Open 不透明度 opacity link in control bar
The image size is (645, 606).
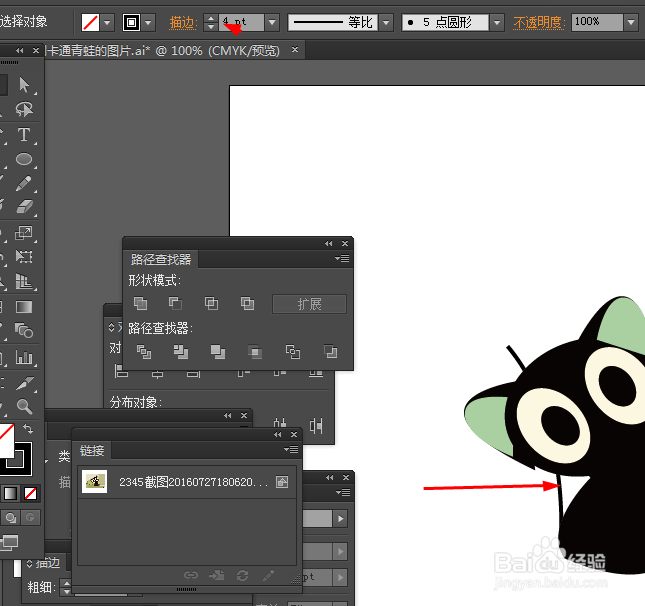coord(539,23)
